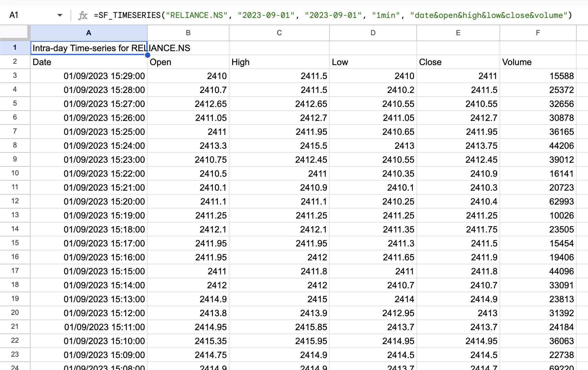Select row 10 header

[15, 173]
